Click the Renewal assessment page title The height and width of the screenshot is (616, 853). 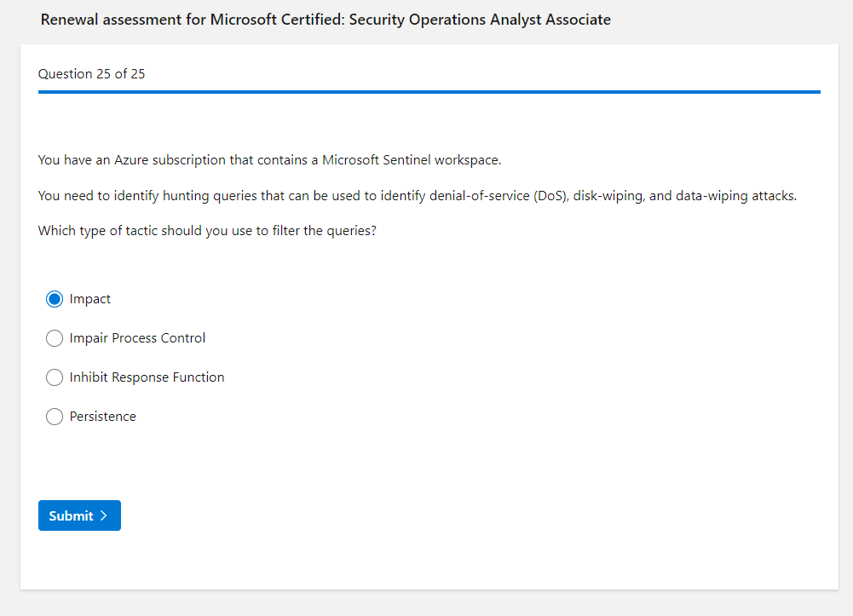pyautogui.click(x=326, y=20)
